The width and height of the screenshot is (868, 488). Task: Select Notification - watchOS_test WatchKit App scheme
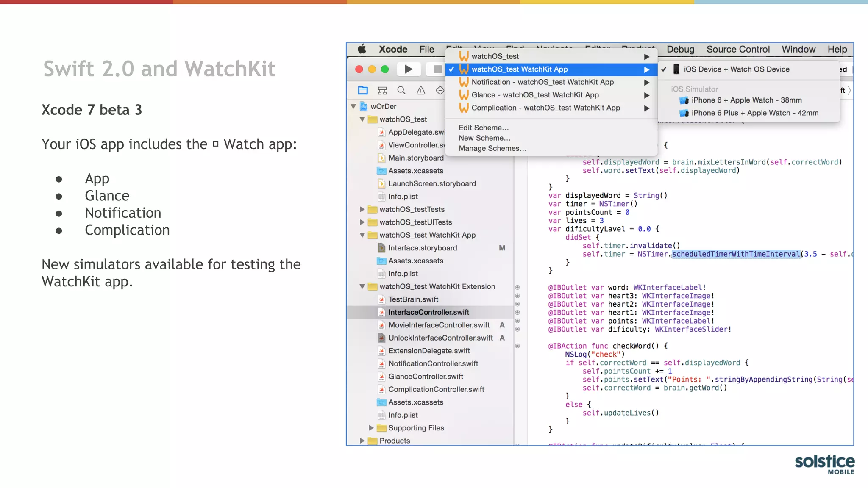(x=551, y=82)
